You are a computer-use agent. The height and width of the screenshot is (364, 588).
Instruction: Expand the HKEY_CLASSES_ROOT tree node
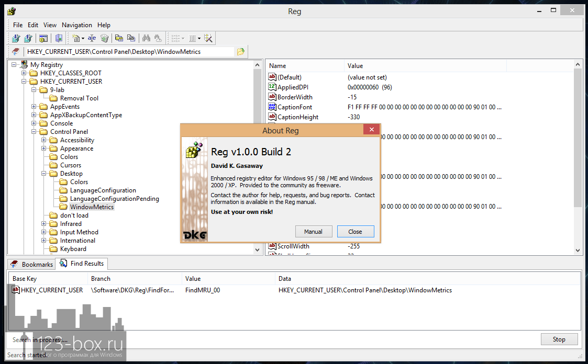click(x=24, y=73)
